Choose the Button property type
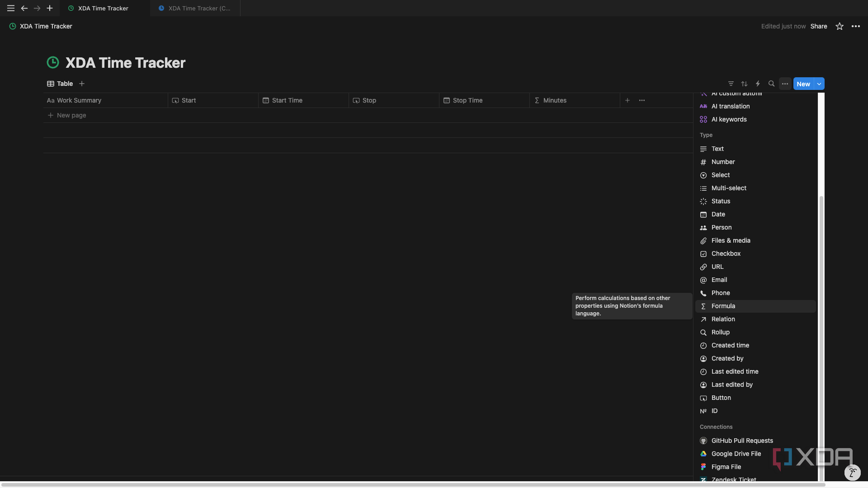This screenshot has height=488, width=868. 755,398
